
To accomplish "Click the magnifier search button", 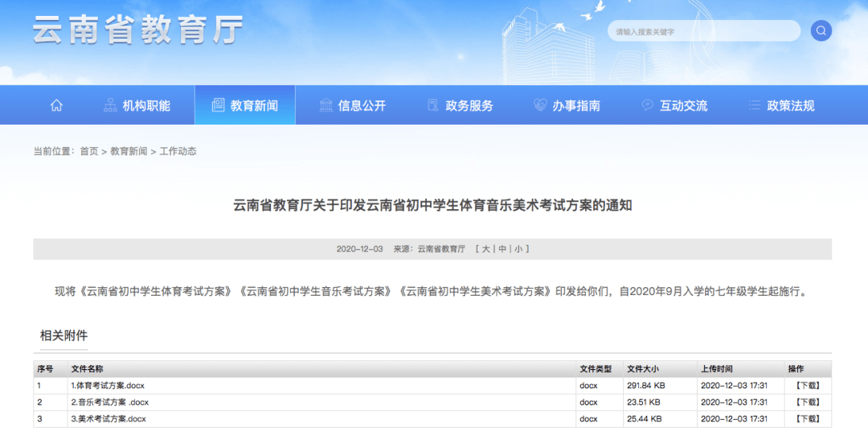I will pyautogui.click(x=821, y=31).
